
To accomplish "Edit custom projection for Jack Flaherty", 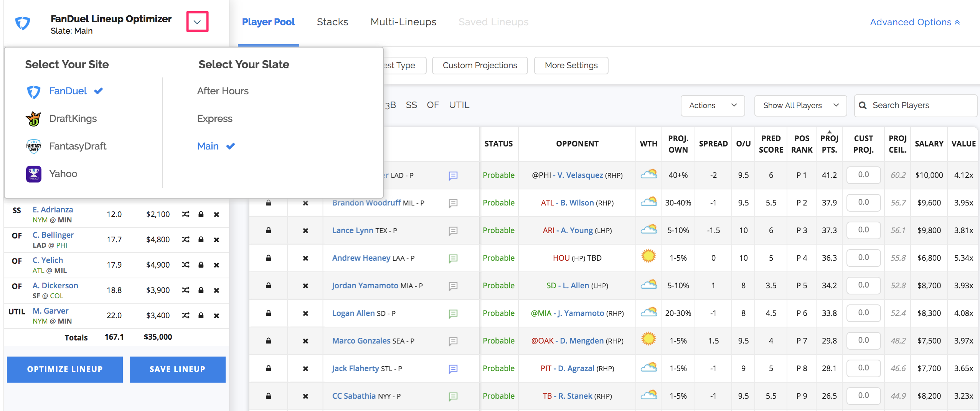I will click(863, 368).
